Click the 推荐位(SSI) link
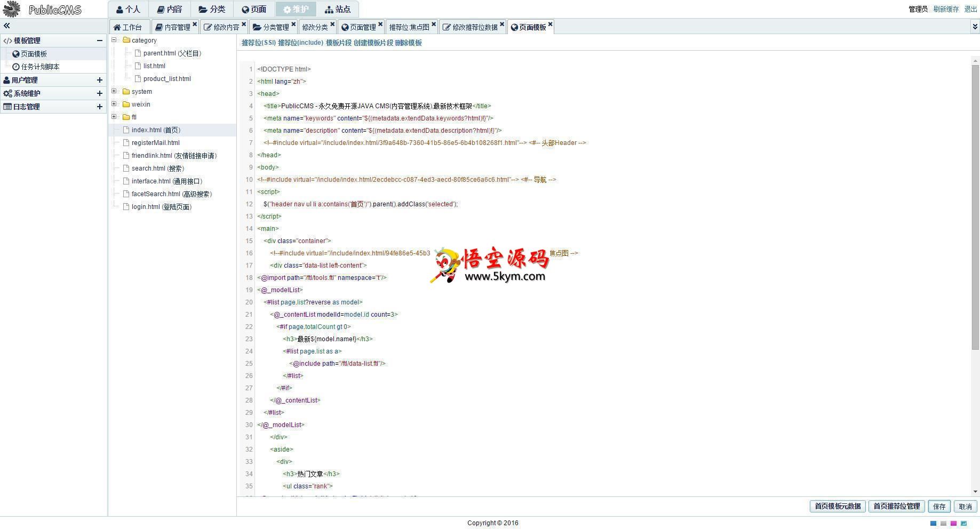This screenshot has width=980, height=530. 259,43
